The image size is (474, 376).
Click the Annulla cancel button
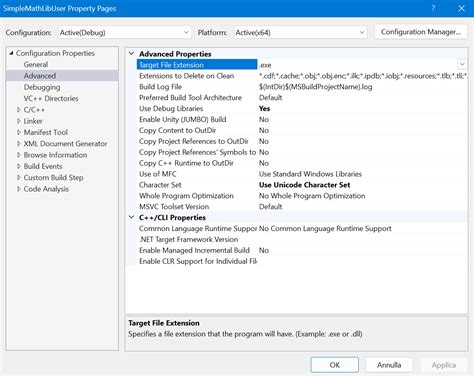point(389,365)
